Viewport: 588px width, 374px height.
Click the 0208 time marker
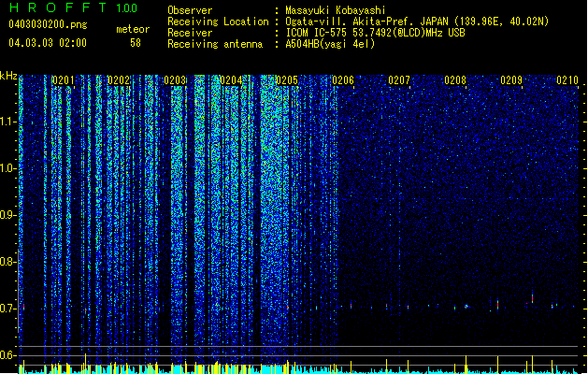pyautogui.click(x=455, y=80)
